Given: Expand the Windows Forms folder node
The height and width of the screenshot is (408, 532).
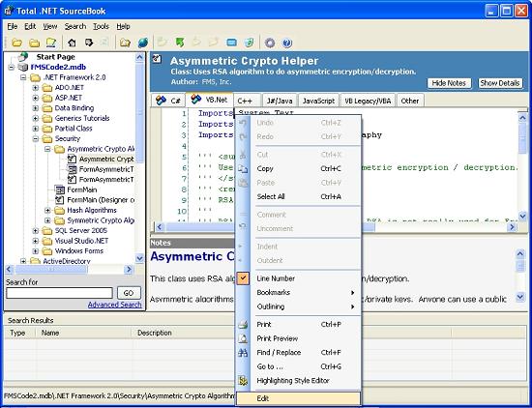Looking at the screenshot, I should coord(35,251).
